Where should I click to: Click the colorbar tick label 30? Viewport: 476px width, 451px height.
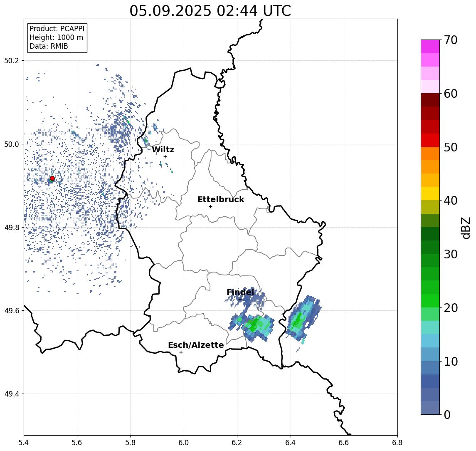coord(451,254)
